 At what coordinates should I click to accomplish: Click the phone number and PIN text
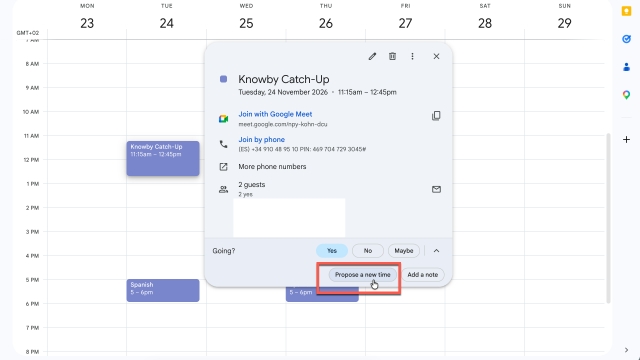(302, 149)
